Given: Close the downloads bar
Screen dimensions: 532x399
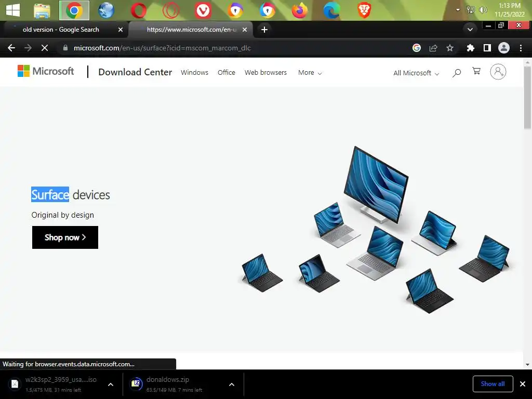Looking at the screenshot, I should pos(523,384).
